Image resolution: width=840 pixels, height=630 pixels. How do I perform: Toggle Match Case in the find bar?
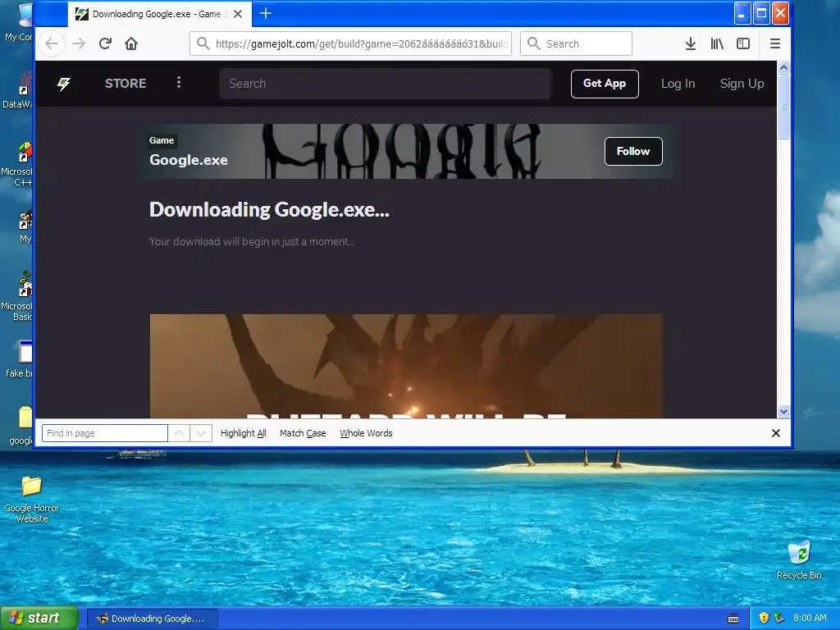click(303, 433)
